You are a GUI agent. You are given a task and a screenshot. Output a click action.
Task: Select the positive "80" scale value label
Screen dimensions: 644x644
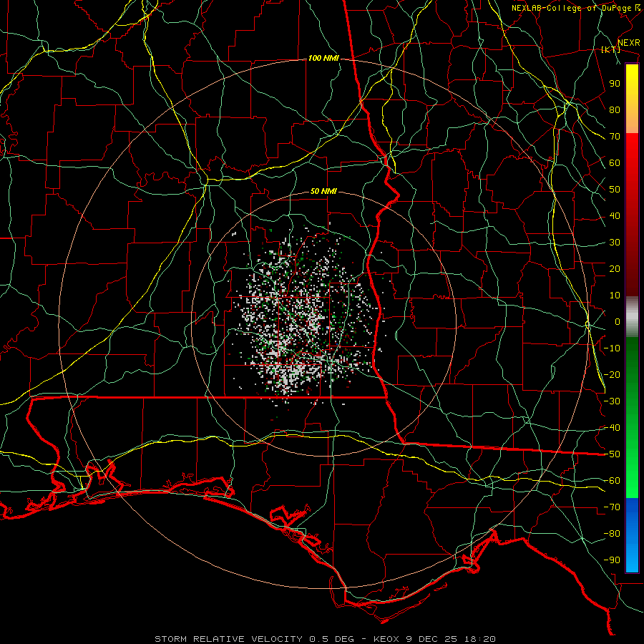tap(615, 110)
